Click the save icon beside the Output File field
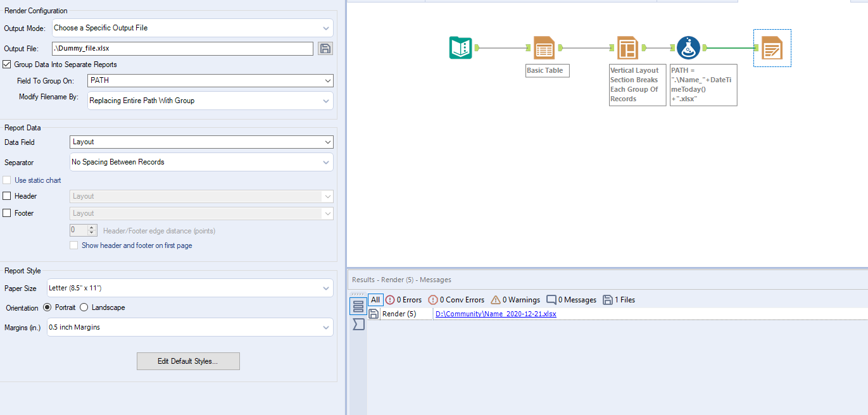Viewport: 868px width, 415px height. [x=325, y=48]
